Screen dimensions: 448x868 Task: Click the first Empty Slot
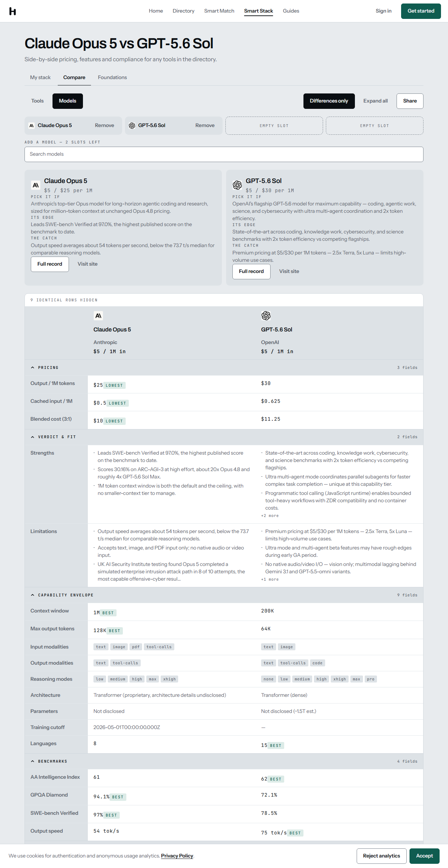[x=274, y=126]
